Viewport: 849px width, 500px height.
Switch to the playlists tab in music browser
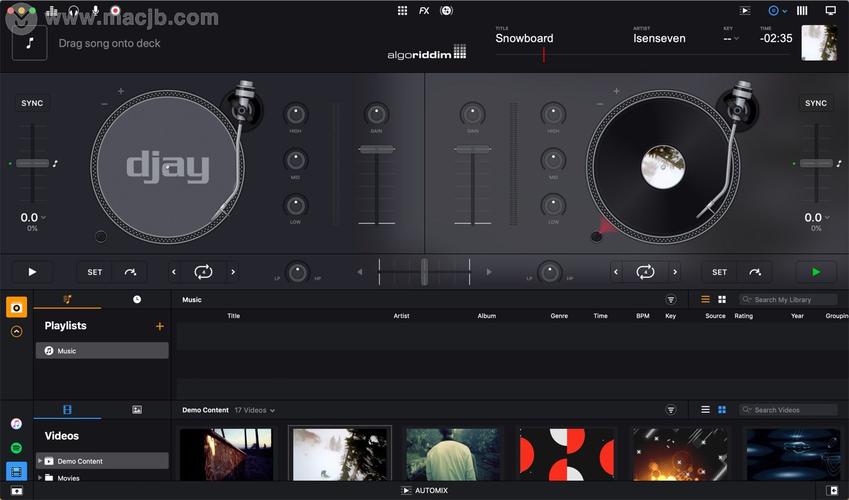tap(67, 299)
